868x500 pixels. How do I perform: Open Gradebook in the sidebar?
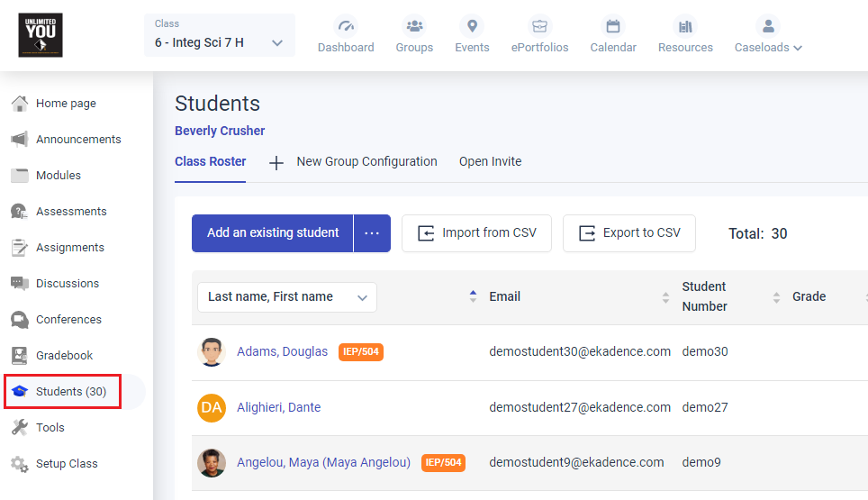coord(64,356)
